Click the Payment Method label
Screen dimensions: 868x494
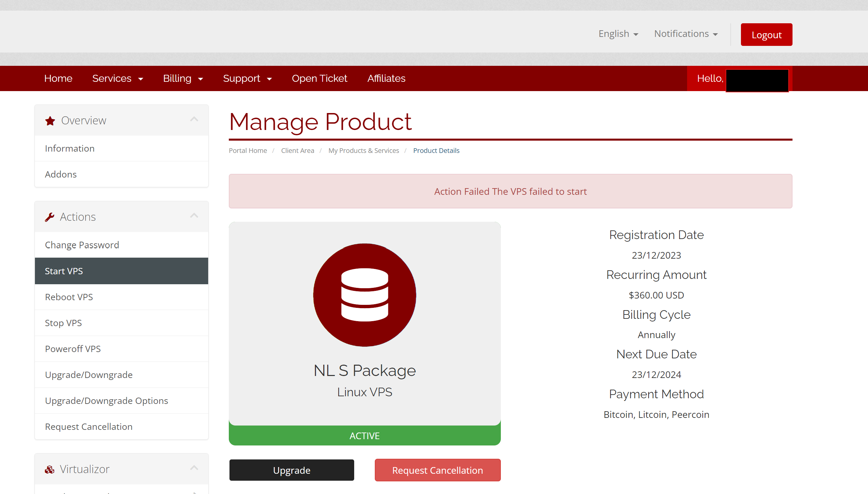tap(656, 394)
